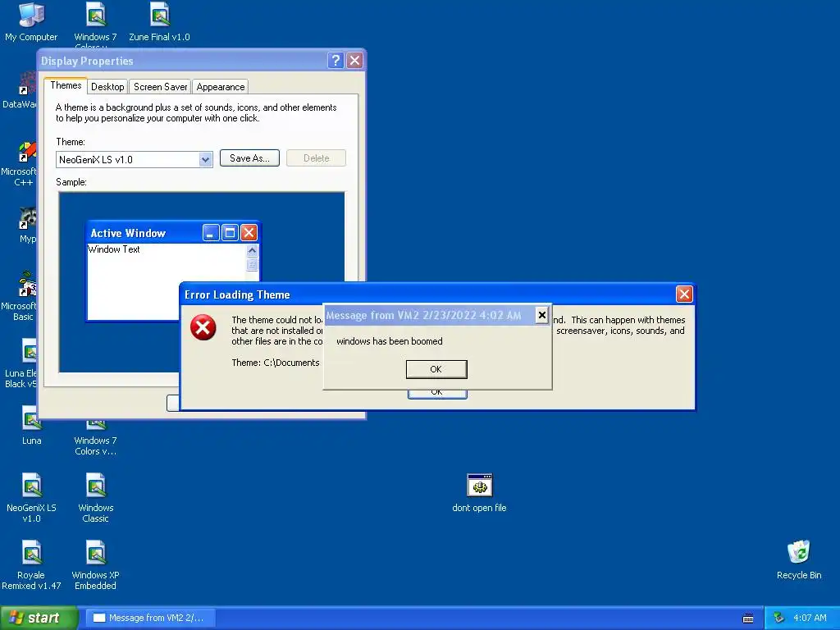Switch to 'Message from VM2' taskbar item

tap(152, 618)
